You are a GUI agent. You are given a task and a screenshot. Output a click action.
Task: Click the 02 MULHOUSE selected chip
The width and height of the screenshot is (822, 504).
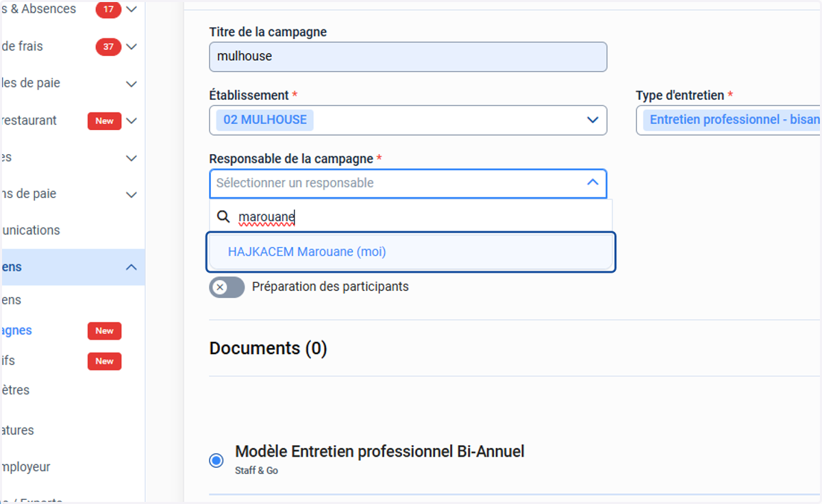265,120
